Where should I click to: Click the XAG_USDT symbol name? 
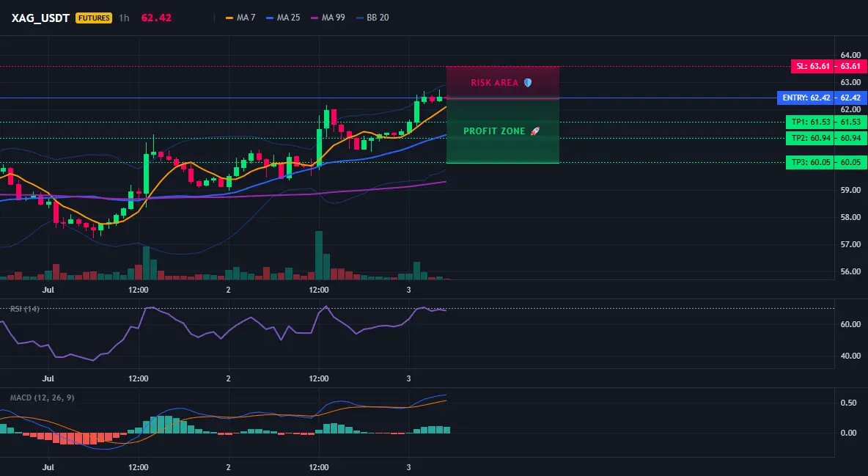click(x=40, y=18)
